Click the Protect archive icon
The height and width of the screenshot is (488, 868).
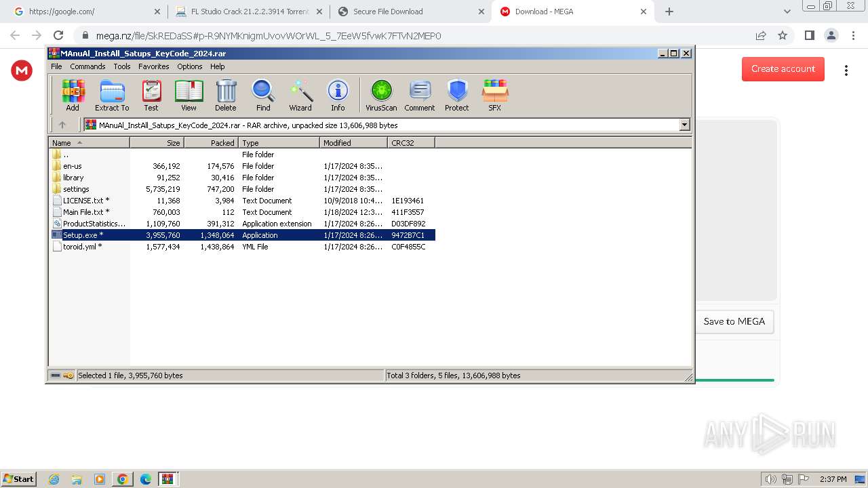click(457, 95)
